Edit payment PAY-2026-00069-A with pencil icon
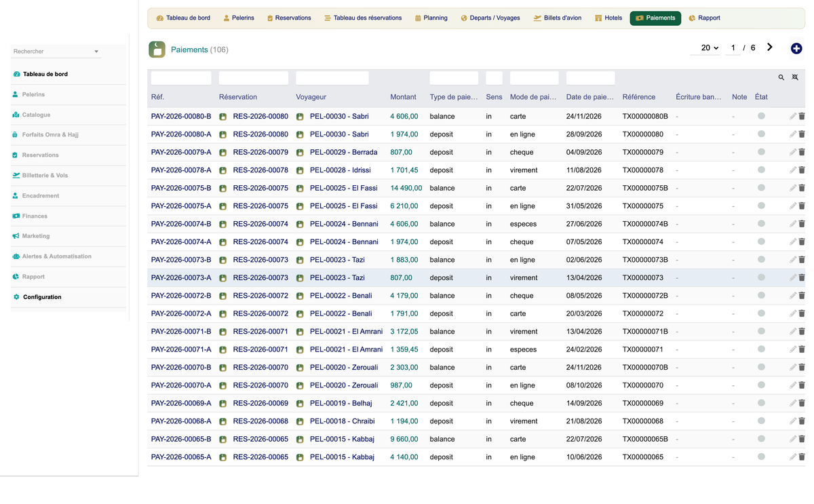The image size is (814, 504). (x=793, y=404)
